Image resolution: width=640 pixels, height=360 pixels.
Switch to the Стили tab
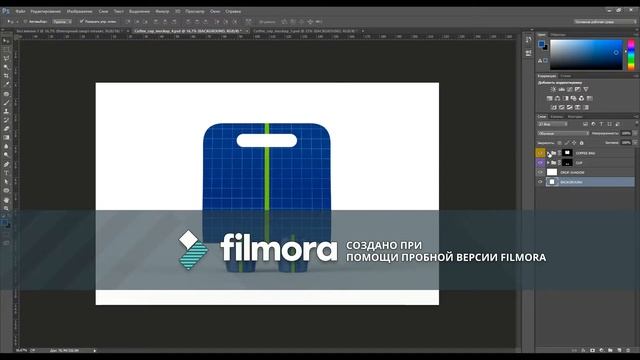[566, 76]
